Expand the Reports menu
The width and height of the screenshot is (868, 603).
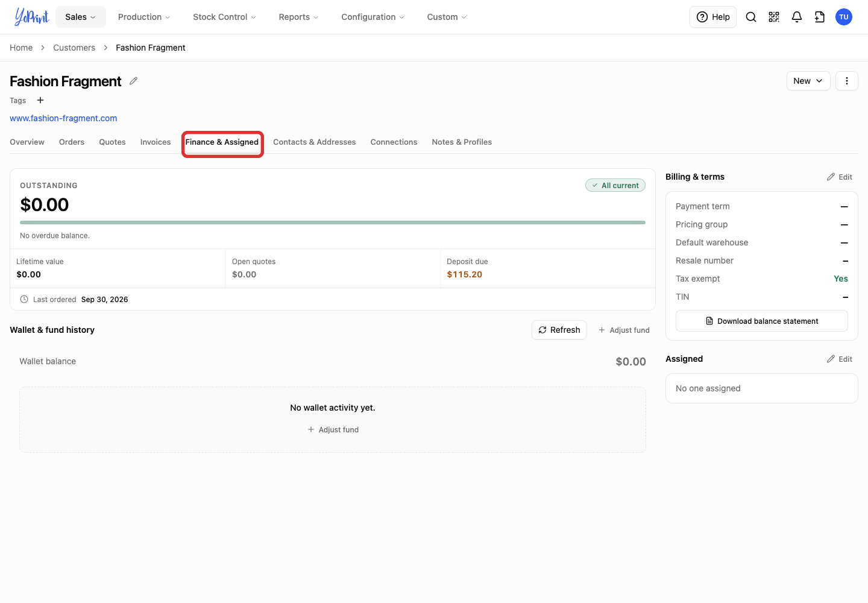point(298,17)
